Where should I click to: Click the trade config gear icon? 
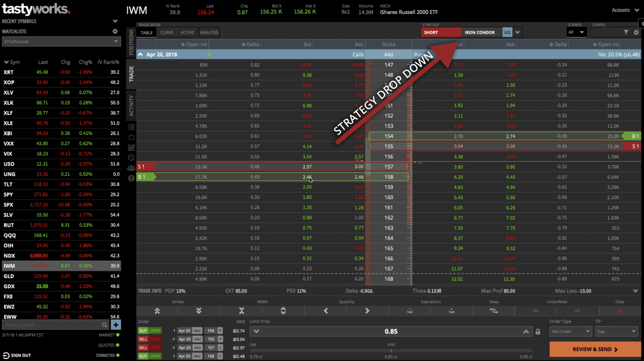(636, 32)
